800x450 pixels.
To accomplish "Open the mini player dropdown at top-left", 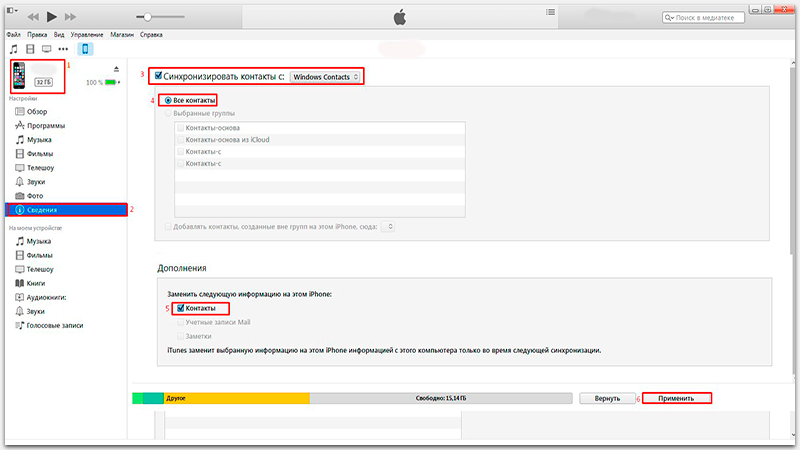I will (x=12, y=10).
